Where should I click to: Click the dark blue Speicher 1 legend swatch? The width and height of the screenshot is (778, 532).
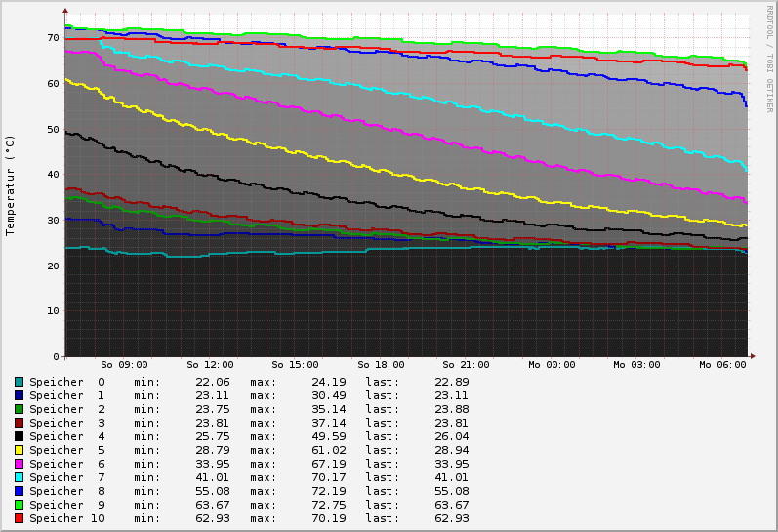pos(19,395)
